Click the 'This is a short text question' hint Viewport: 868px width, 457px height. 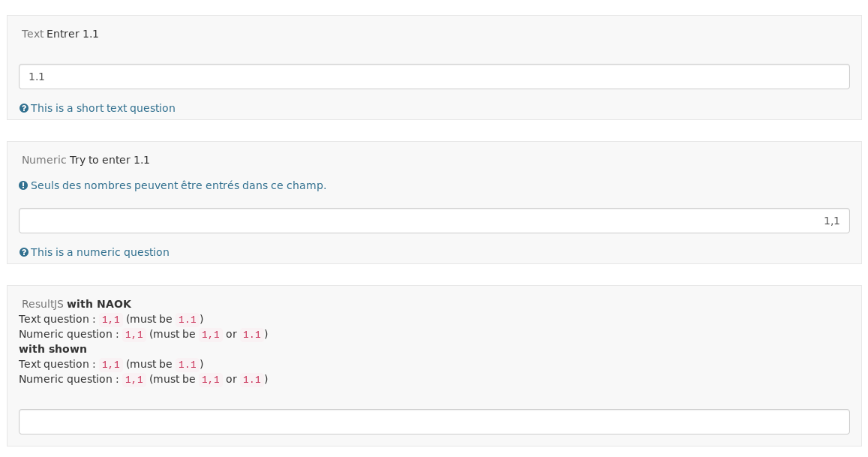(103, 108)
